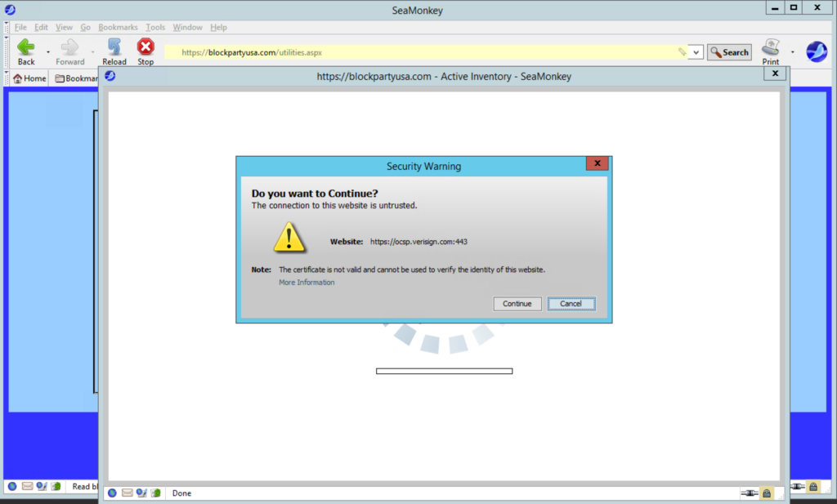
Task: Open the Edit menu
Action: click(x=41, y=27)
